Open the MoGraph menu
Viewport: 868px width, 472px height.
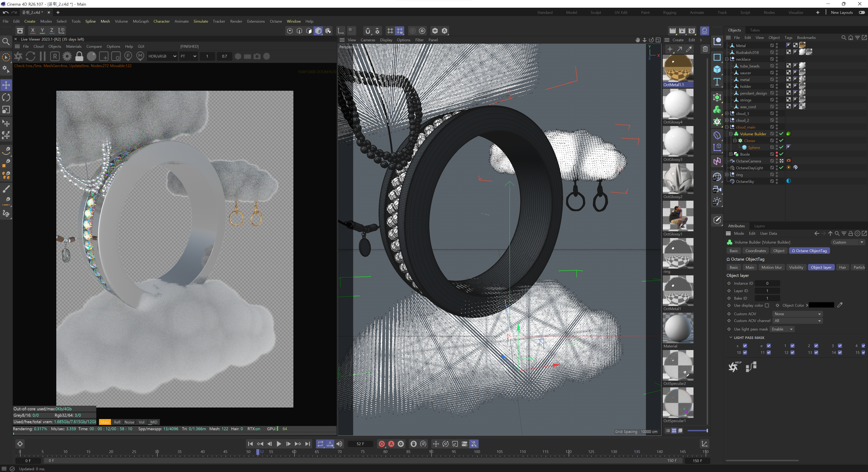coord(141,21)
